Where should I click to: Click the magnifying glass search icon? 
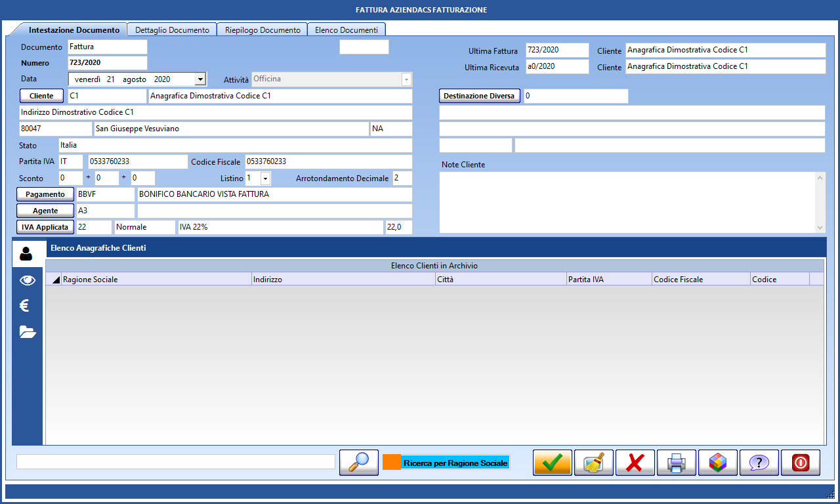pyautogui.click(x=358, y=461)
